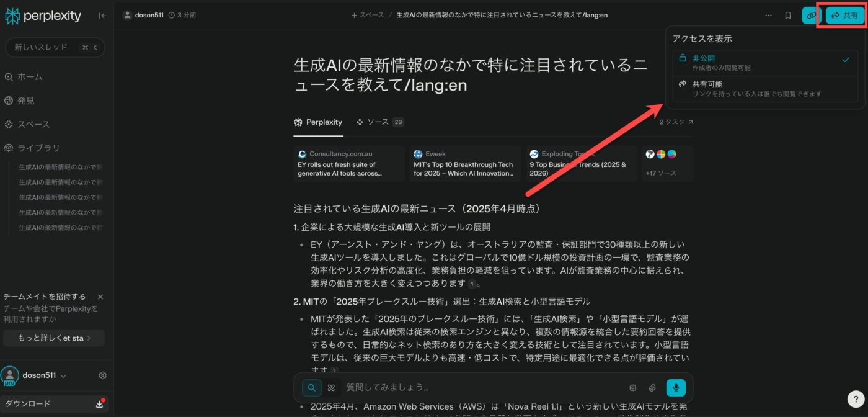This screenshot has width=868, height=417.
Task: Open the three-dots more options menu
Action: click(x=769, y=16)
